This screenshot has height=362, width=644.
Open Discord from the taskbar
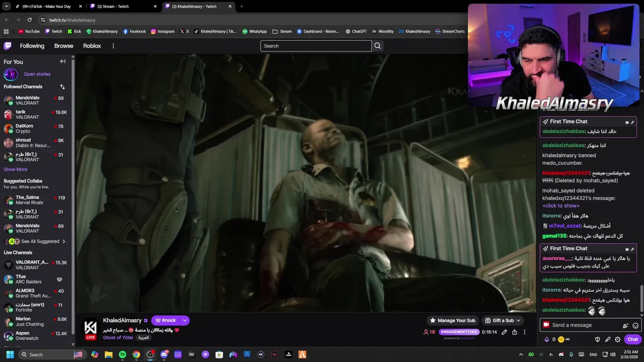click(x=164, y=354)
